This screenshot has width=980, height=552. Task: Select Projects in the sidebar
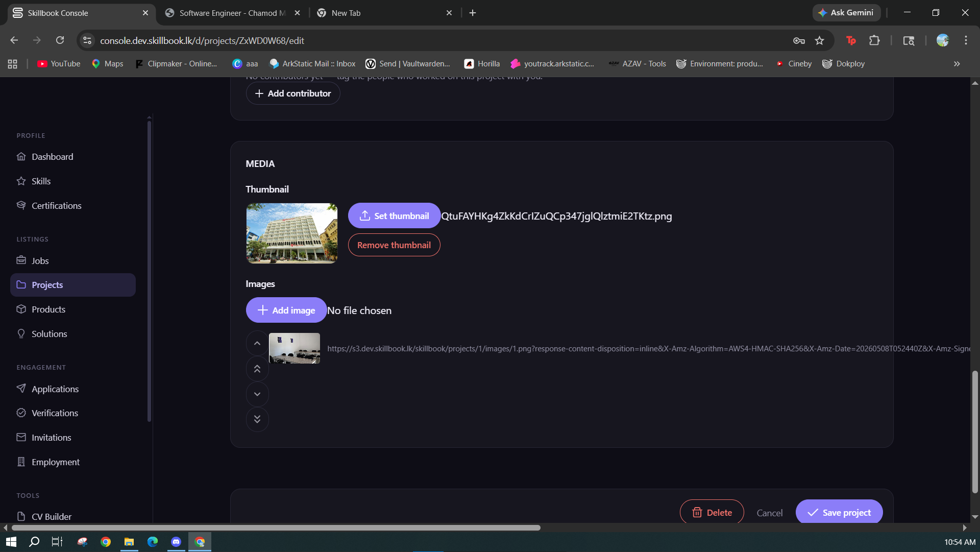click(x=73, y=285)
